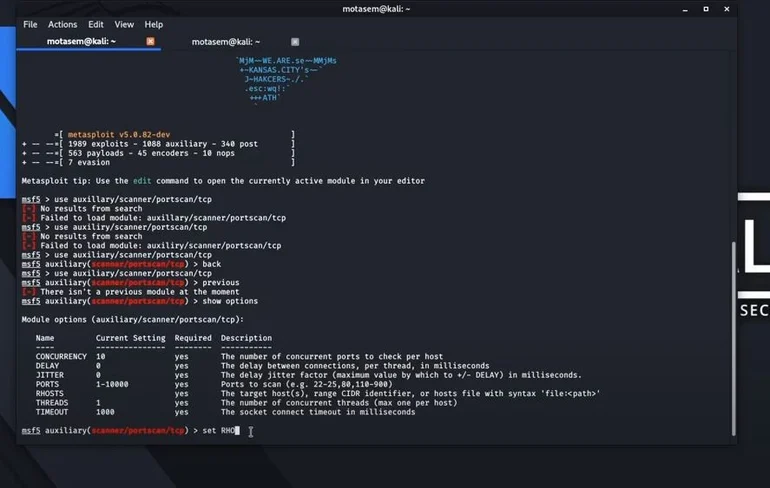Open the Edit menu
The width and height of the screenshot is (770, 488).
click(x=96, y=24)
